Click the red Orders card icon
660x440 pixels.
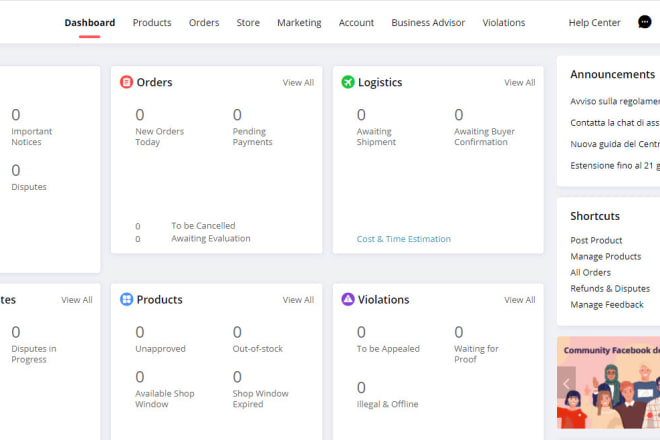point(126,82)
